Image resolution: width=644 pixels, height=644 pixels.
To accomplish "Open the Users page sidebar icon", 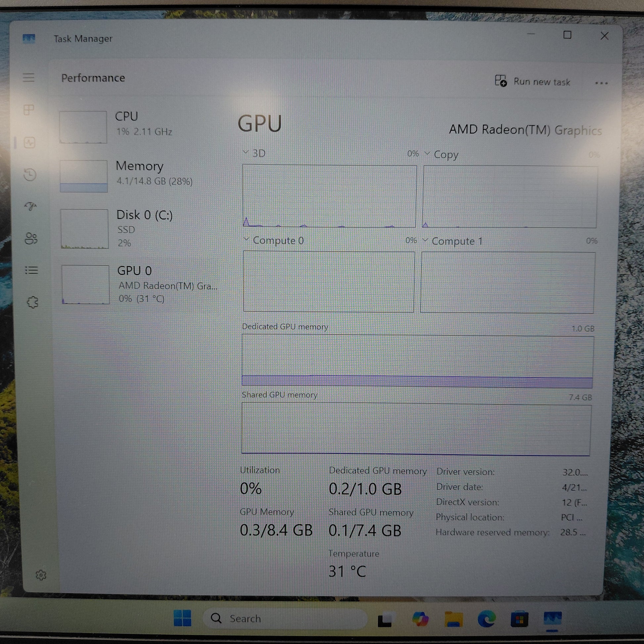I will [31, 238].
